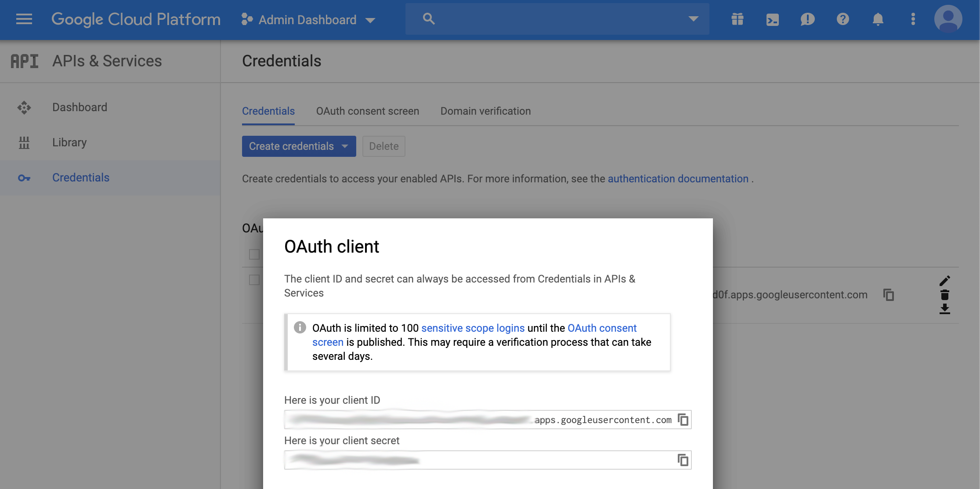Delete the OAuth client with trash icon
Viewport: 980px width, 489px height.
[x=944, y=295]
